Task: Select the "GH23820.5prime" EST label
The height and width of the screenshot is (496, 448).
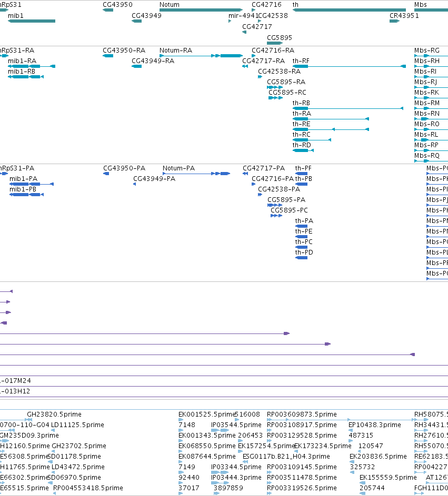Action: pyautogui.click(x=54, y=414)
